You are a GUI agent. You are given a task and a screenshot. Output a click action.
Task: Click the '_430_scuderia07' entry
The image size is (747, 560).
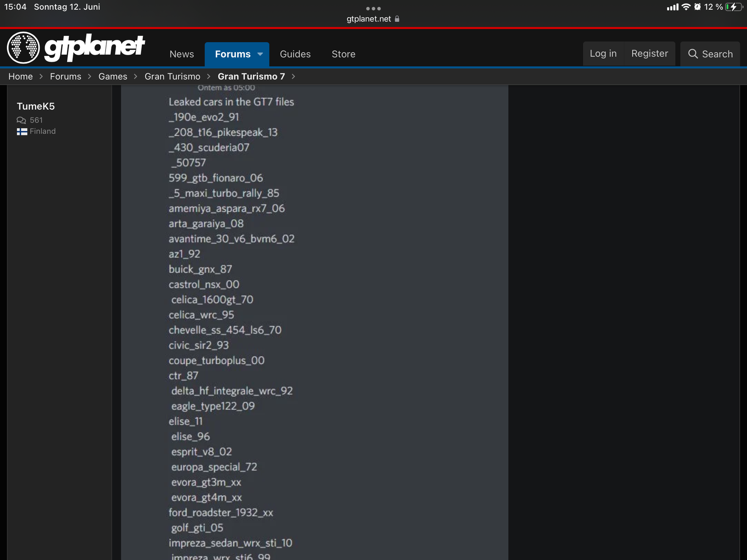[209, 147]
